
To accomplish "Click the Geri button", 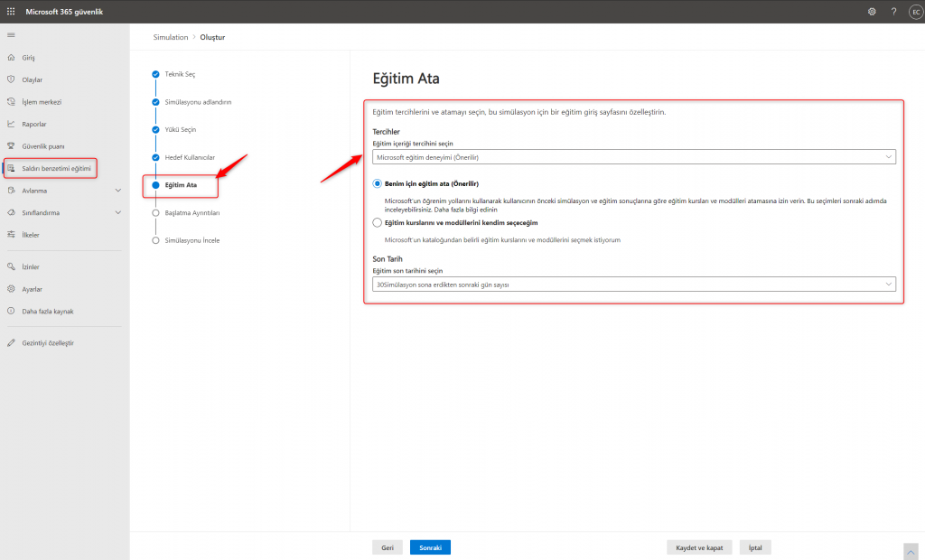I will point(387,547).
